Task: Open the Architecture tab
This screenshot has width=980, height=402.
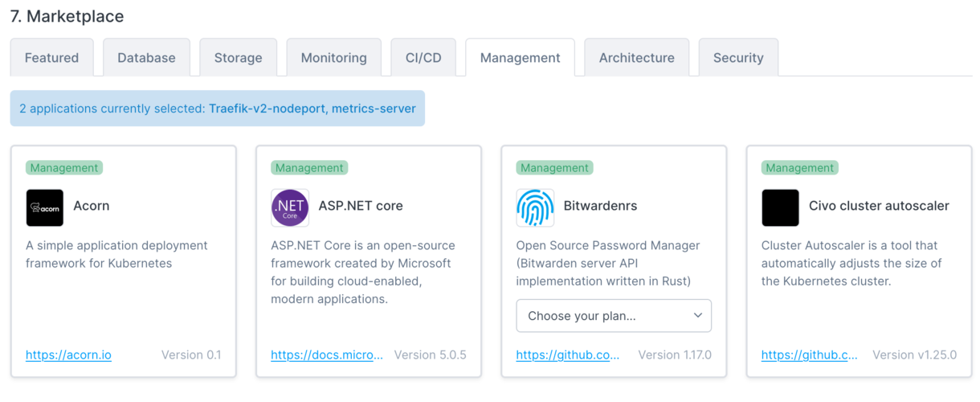Action: coord(636,58)
